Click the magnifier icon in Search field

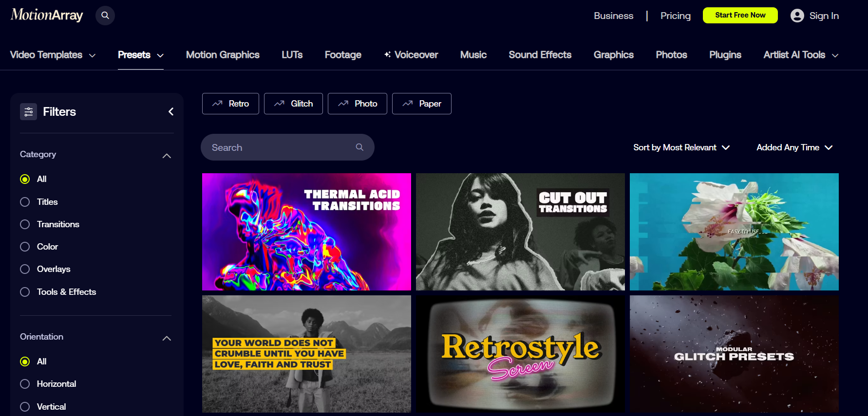tap(359, 147)
